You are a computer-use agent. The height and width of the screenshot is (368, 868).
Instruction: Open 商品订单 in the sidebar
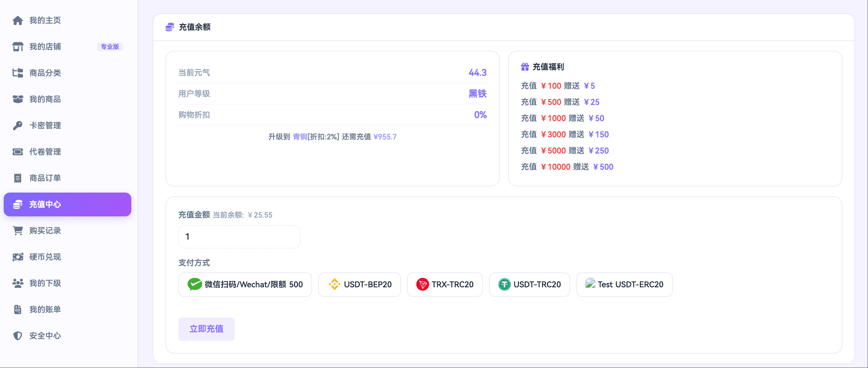45,178
